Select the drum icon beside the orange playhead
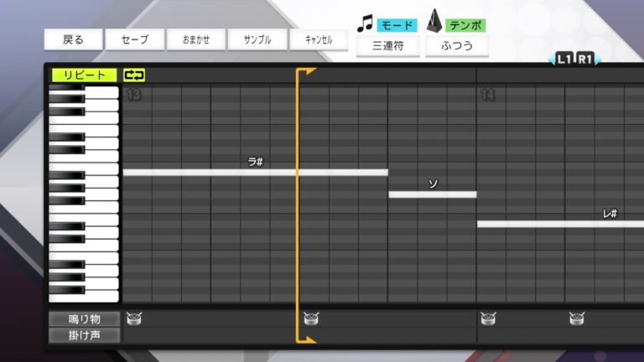 (310, 318)
